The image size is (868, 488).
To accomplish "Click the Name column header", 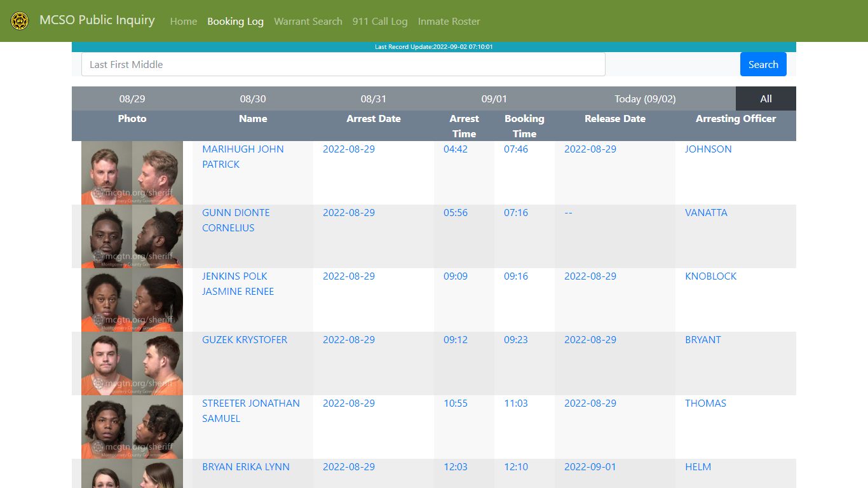I will (253, 118).
